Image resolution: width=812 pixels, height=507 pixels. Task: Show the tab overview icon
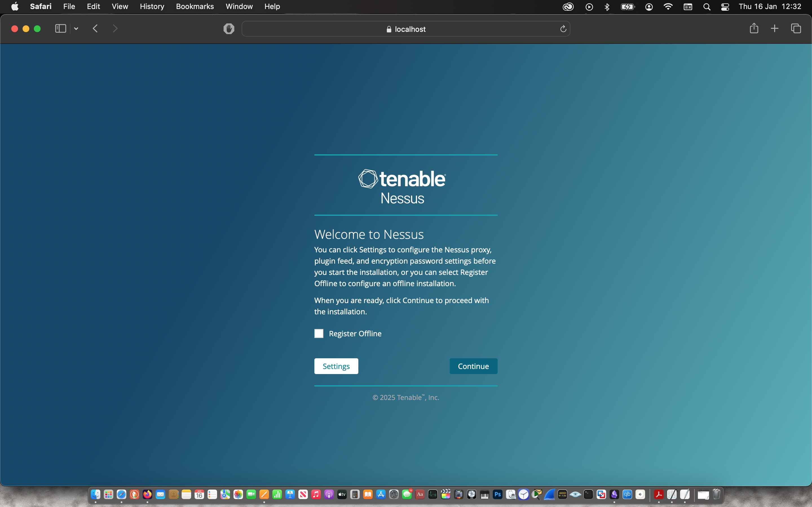(x=796, y=28)
